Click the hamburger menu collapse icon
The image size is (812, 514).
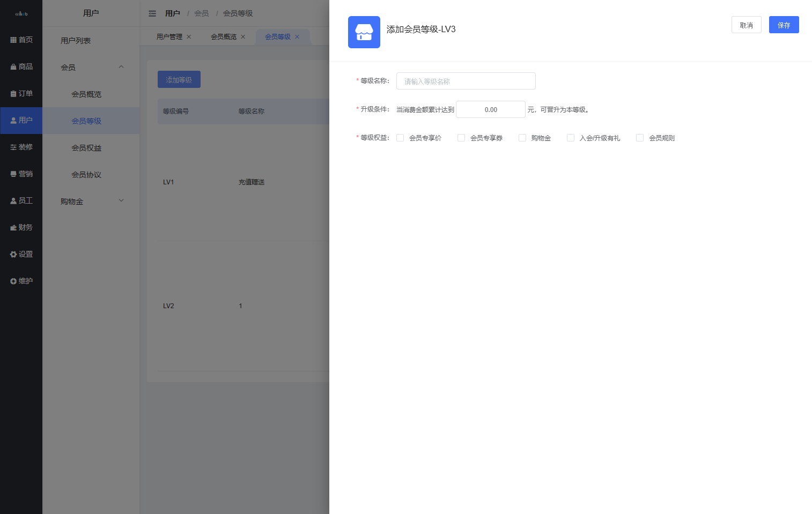[x=152, y=13]
